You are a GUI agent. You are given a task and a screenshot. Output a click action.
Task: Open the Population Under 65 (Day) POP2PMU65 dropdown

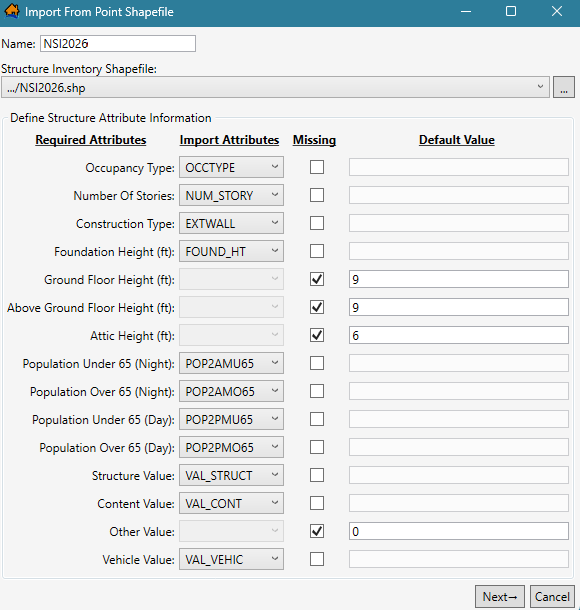(x=231, y=419)
